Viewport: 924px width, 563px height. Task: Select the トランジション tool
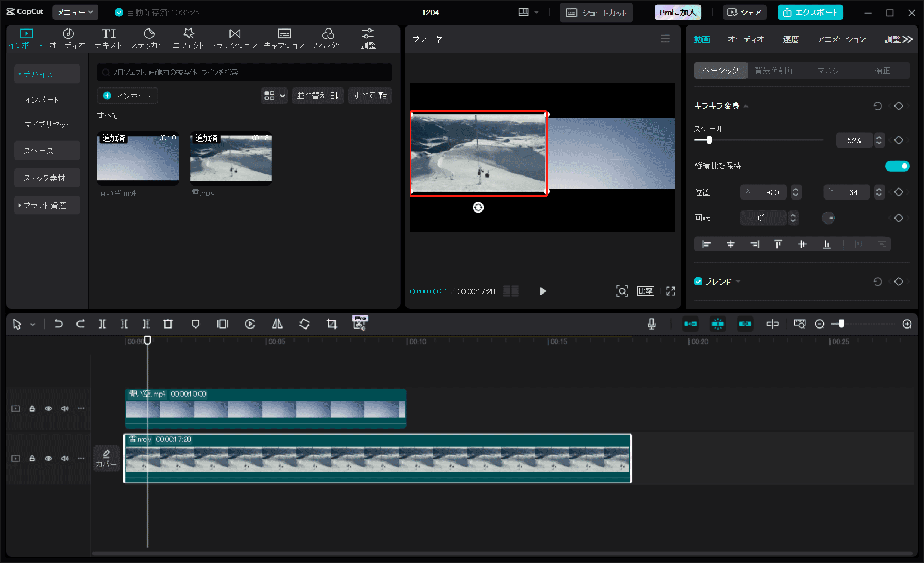tap(234, 38)
